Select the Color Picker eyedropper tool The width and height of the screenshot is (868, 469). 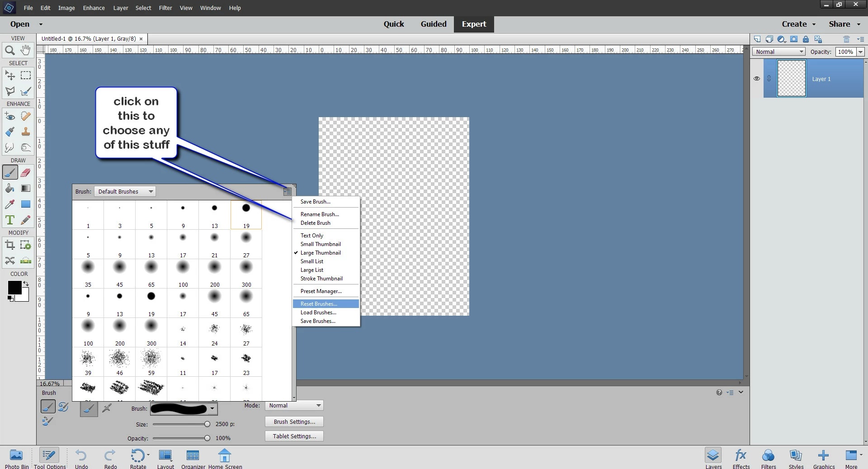click(9, 204)
